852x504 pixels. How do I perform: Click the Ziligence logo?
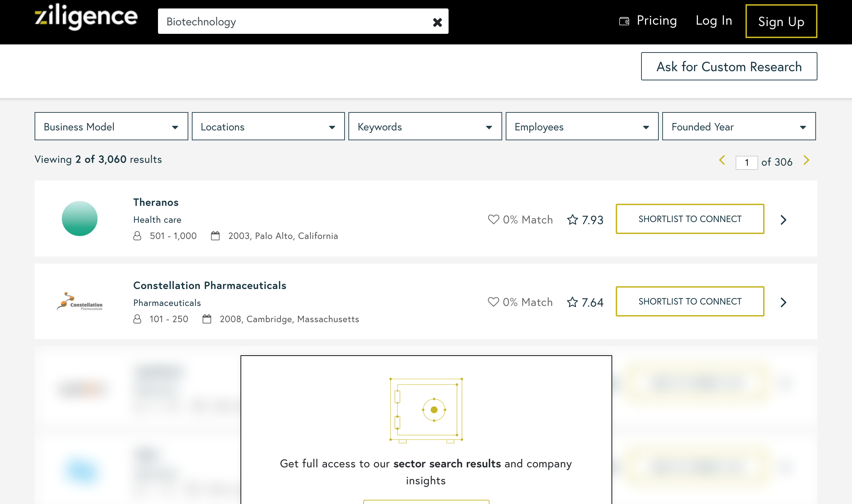86,18
